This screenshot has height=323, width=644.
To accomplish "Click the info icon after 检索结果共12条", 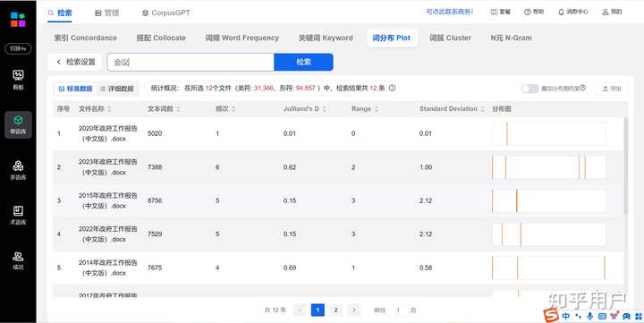I will [x=393, y=88].
